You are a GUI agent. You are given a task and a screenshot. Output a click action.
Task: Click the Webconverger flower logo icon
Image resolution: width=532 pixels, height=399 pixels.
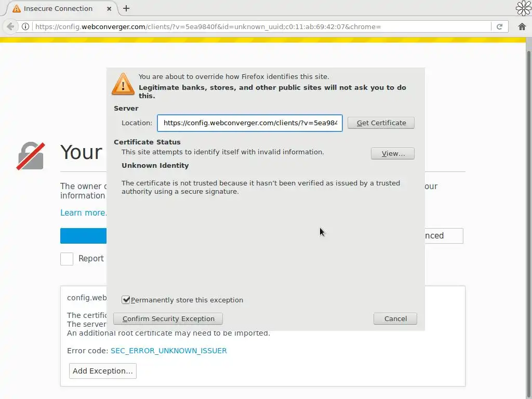coord(523,8)
